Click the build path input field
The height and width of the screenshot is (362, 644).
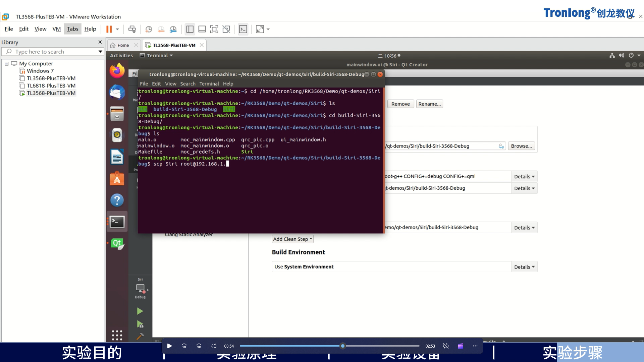442,146
